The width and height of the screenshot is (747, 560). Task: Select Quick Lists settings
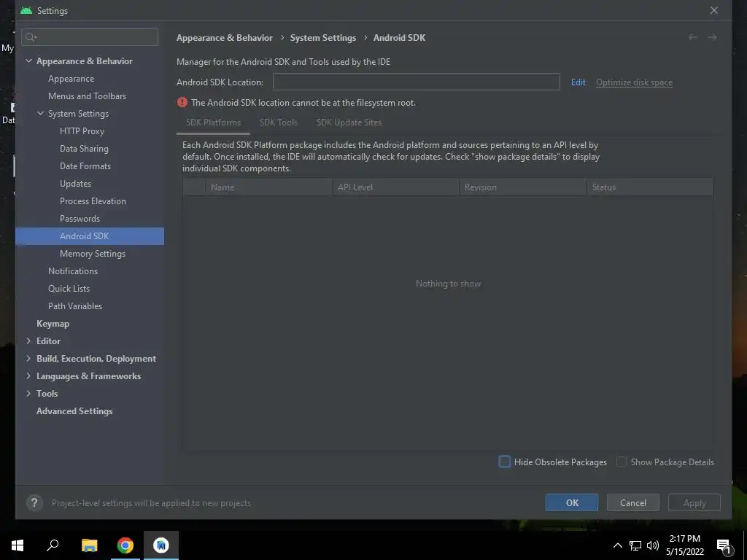69,288
